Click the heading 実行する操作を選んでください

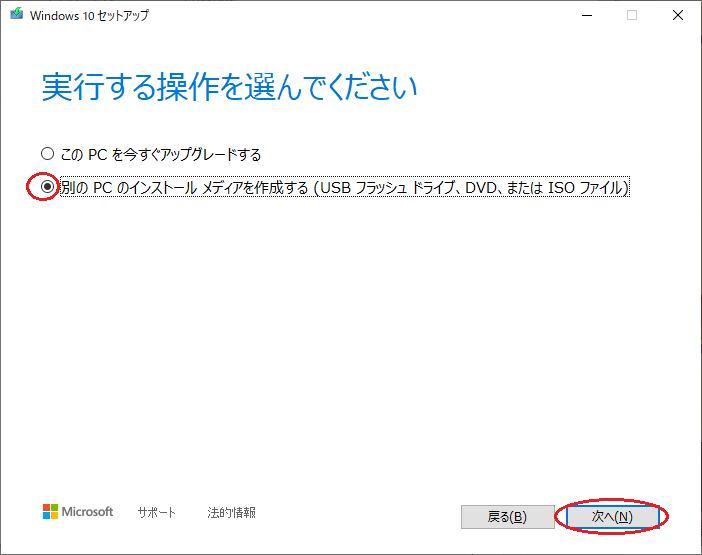coord(230,87)
